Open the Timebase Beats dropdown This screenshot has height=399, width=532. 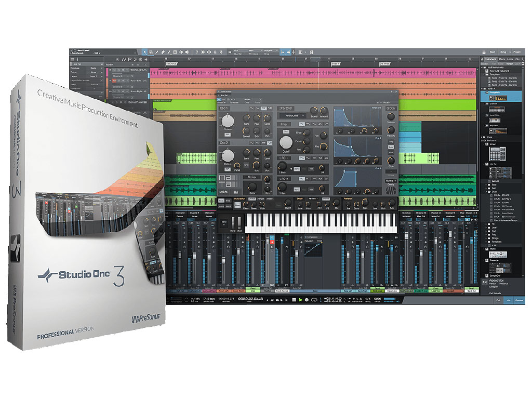(96, 68)
